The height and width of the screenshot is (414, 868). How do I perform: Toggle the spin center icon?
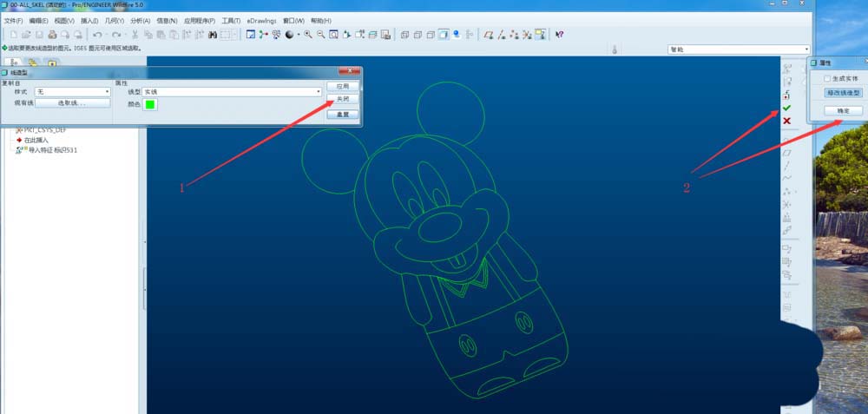[x=263, y=35]
